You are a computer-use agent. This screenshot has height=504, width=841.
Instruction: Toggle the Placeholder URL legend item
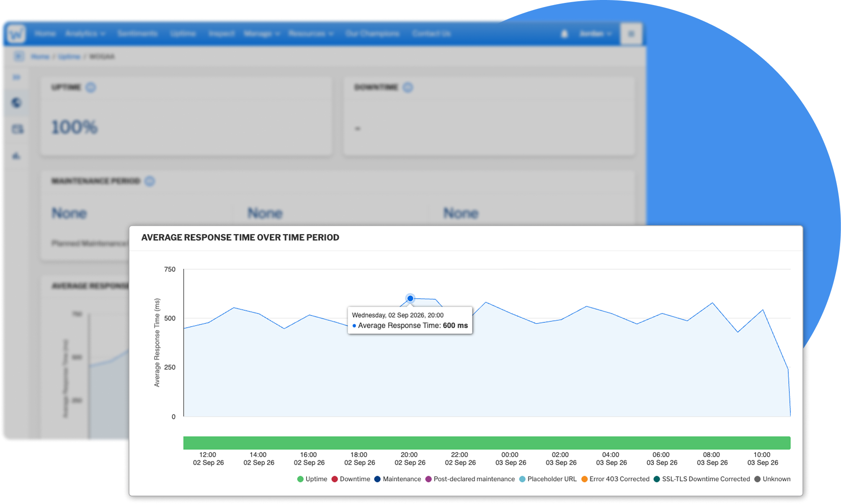(548, 479)
